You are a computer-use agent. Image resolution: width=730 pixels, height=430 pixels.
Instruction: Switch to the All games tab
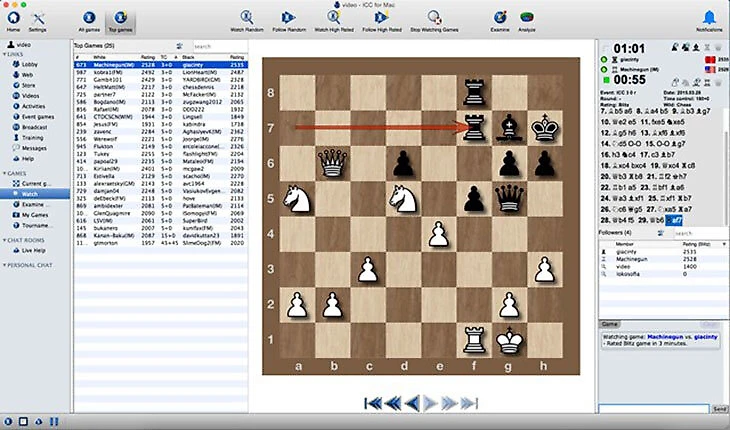89,19
